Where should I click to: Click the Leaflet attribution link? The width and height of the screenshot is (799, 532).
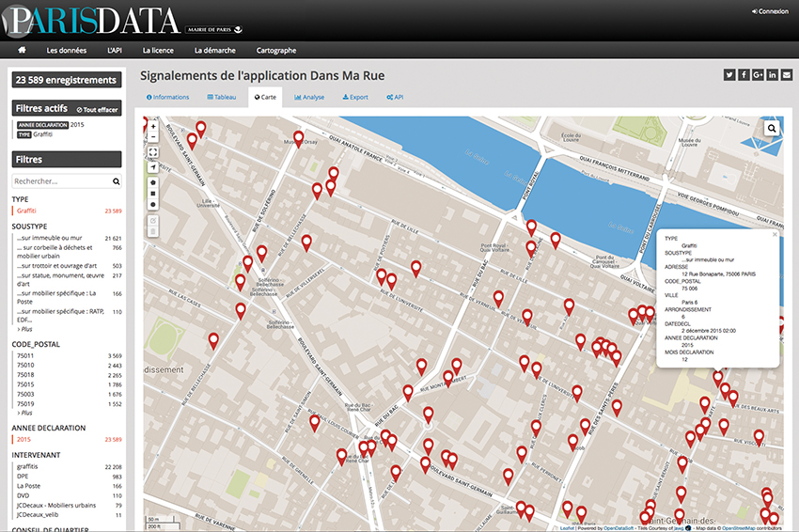point(567,528)
